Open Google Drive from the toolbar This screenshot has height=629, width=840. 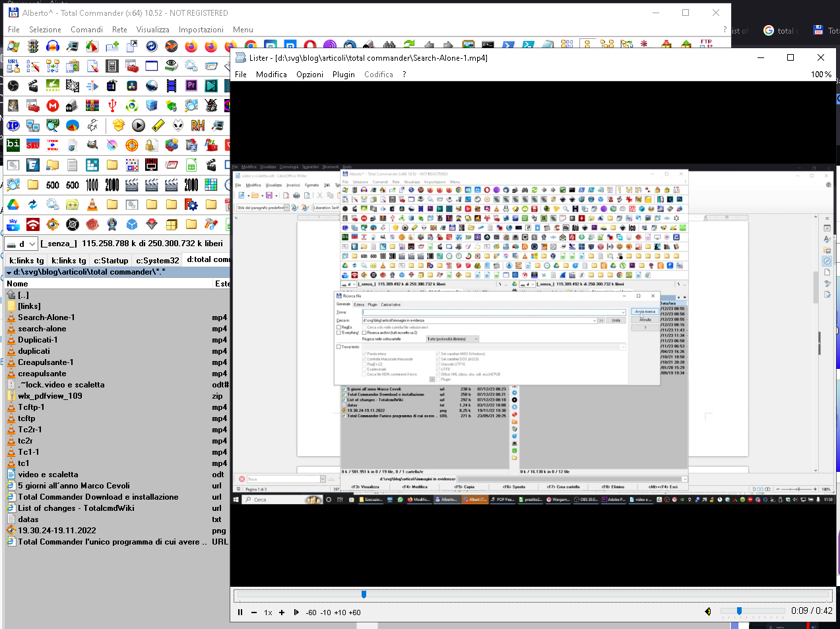pos(13,205)
